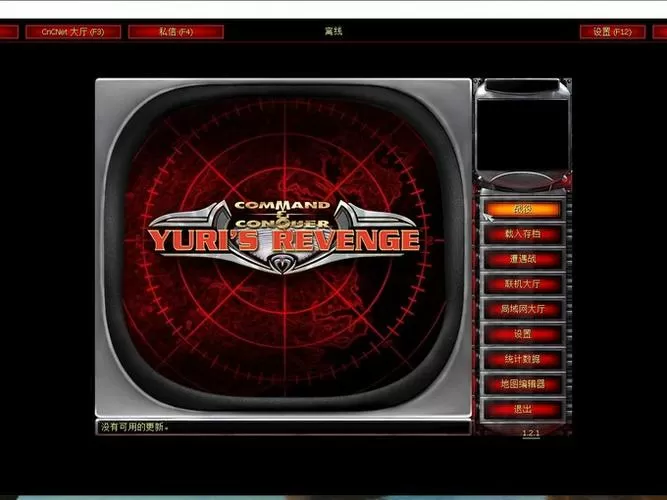Click the Yuri's Revenge logo
Image resolution: width=667 pixels, height=500 pixels.
284,236
